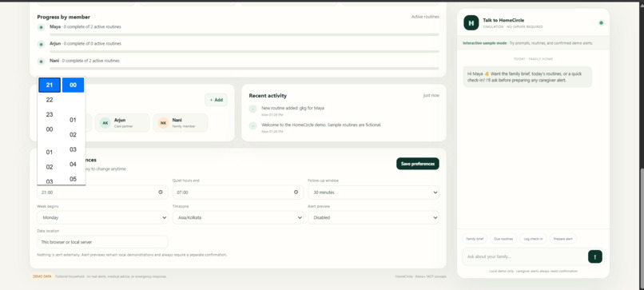
Task: Click Maya's progress status icon
Action: (41, 27)
